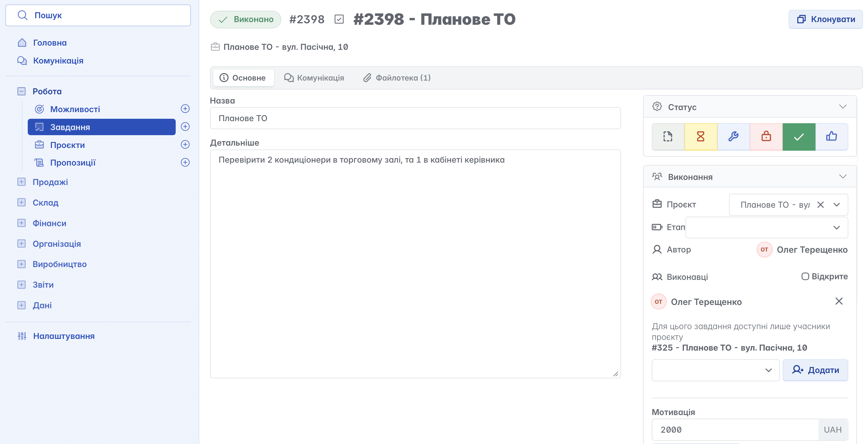Open the Файлотека (1) tab
Screen dimensions: 868x444
397,78
